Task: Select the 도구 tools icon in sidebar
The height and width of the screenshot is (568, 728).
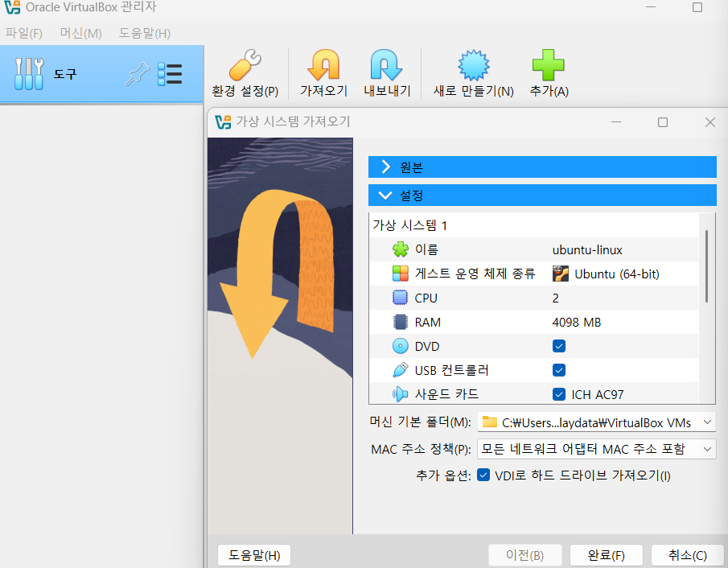Action: click(29, 73)
